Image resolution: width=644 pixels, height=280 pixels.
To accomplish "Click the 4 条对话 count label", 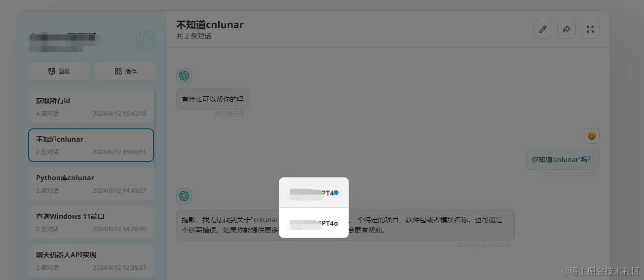I will (x=47, y=114).
